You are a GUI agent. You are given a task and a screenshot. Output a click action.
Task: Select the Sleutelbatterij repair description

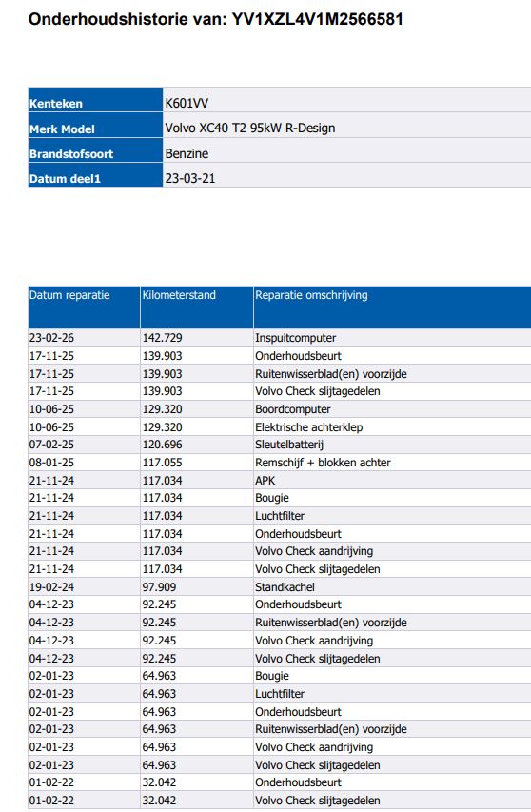pyautogui.click(x=288, y=445)
